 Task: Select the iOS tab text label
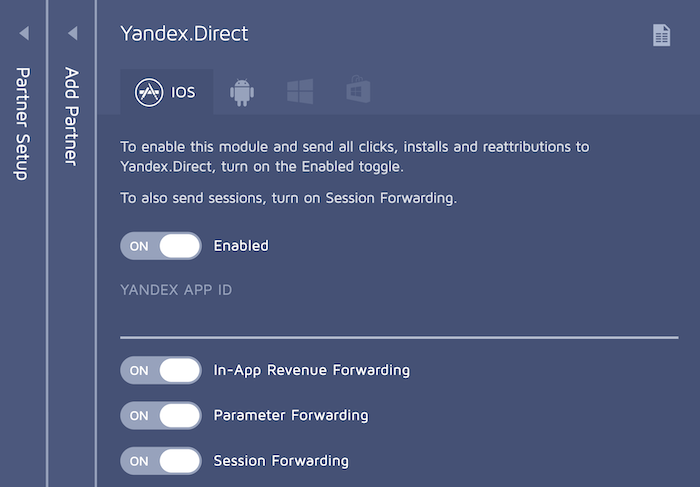point(183,93)
